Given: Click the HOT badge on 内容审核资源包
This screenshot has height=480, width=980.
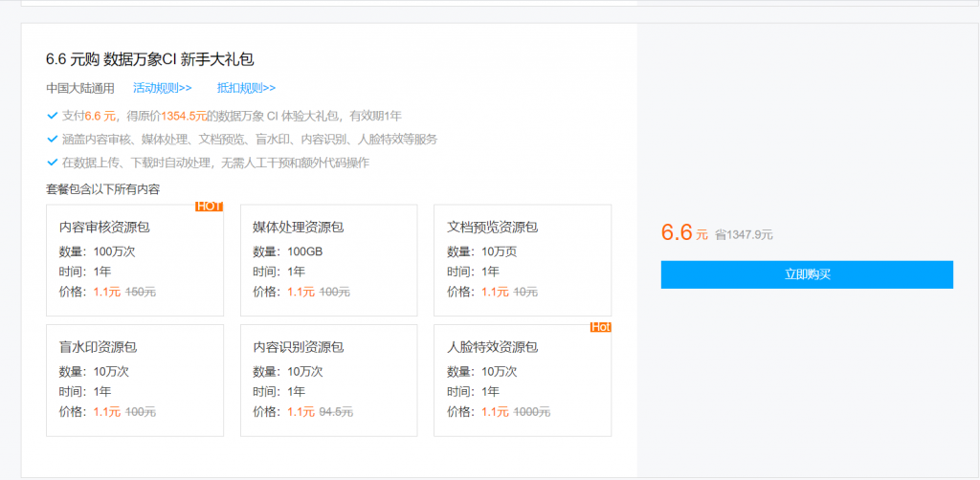Looking at the screenshot, I should pyautogui.click(x=209, y=207).
